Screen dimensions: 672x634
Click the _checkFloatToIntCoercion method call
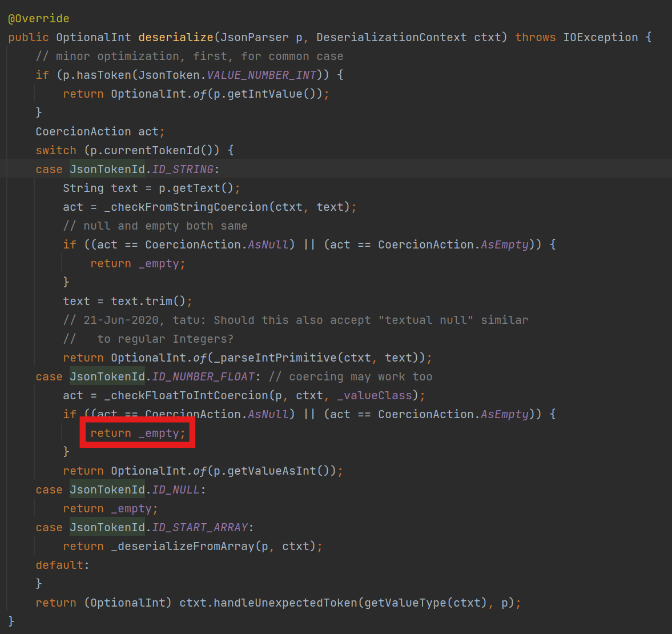tap(186, 396)
